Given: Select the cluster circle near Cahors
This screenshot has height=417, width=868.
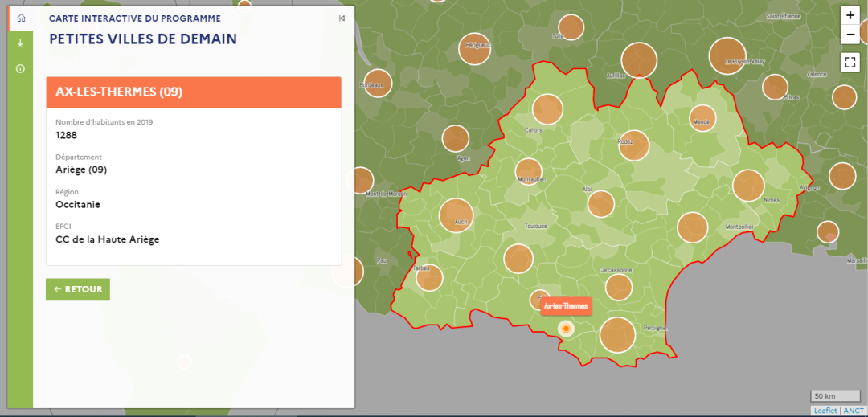Looking at the screenshot, I should click(547, 109).
